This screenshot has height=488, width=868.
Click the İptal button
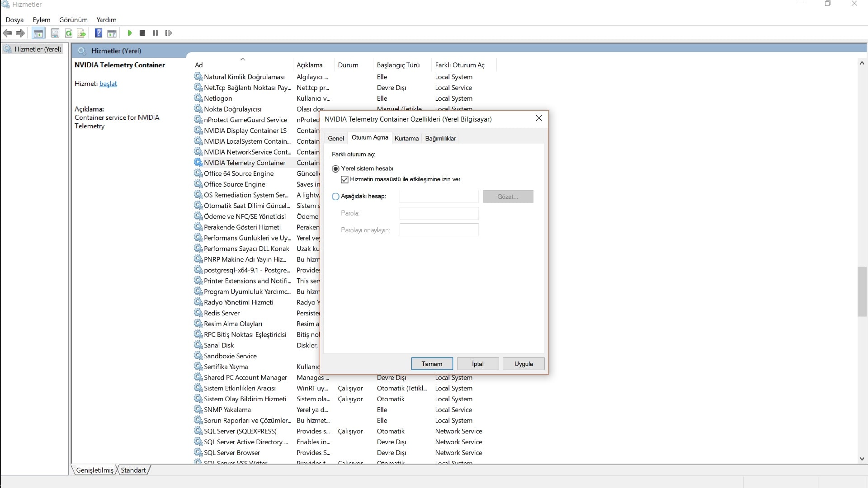477,363
